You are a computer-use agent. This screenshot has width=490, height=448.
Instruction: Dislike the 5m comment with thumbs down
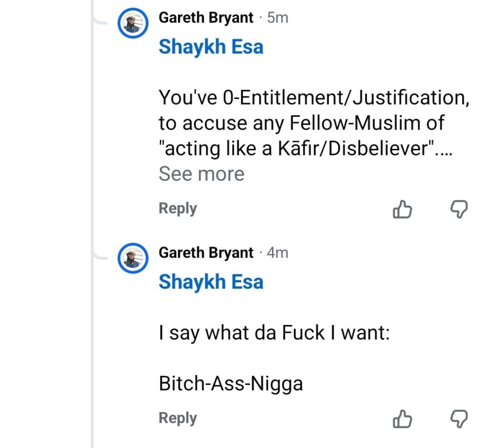coord(459,209)
